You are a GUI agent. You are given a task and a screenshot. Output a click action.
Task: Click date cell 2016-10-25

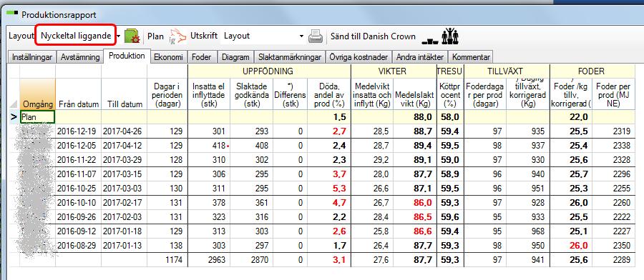79,188
